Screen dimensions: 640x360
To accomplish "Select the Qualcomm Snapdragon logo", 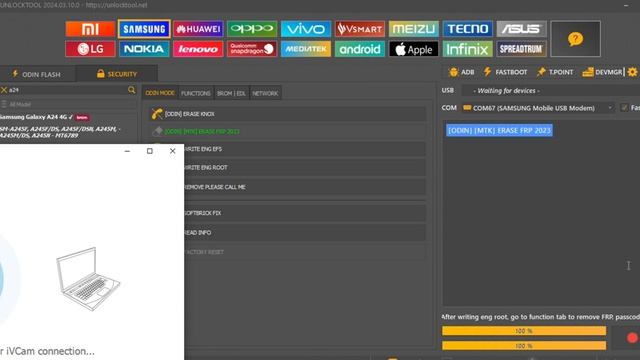I will (252, 49).
